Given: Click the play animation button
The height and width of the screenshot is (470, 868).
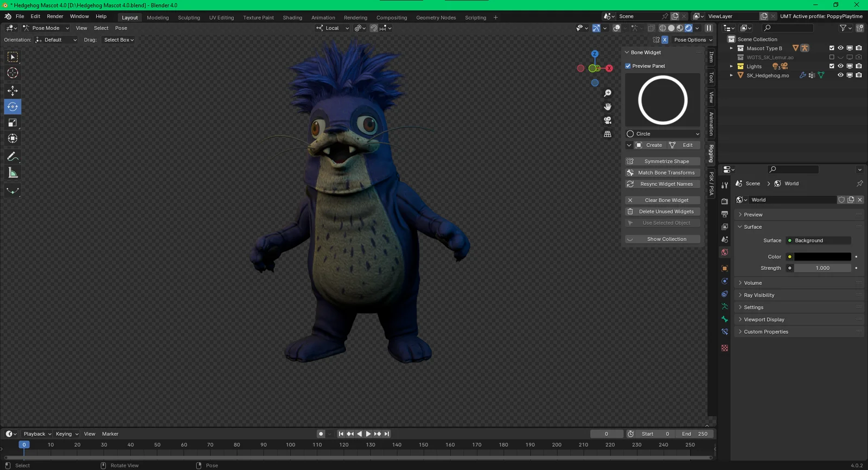Looking at the screenshot, I should tap(368, 434).
